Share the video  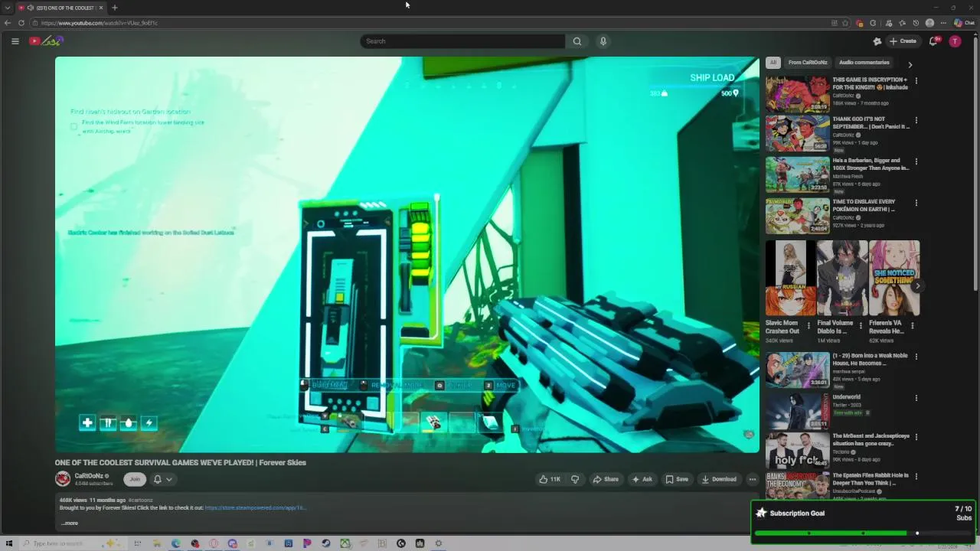point(606,479)
